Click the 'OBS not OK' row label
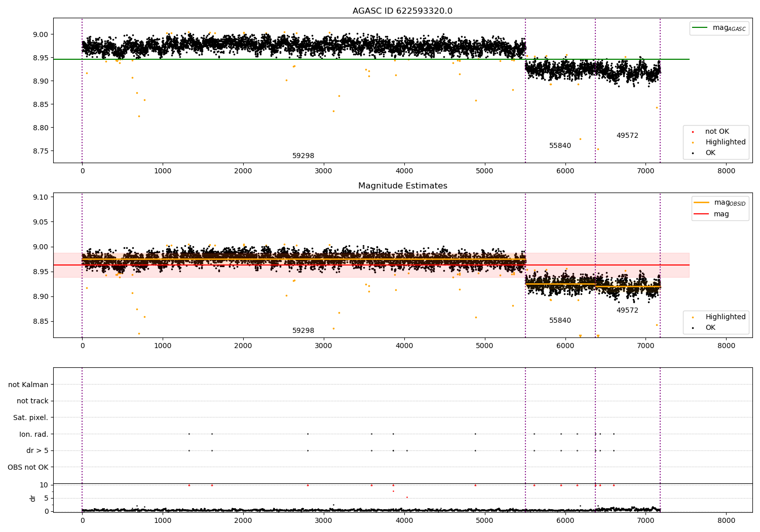 point(28,467)
